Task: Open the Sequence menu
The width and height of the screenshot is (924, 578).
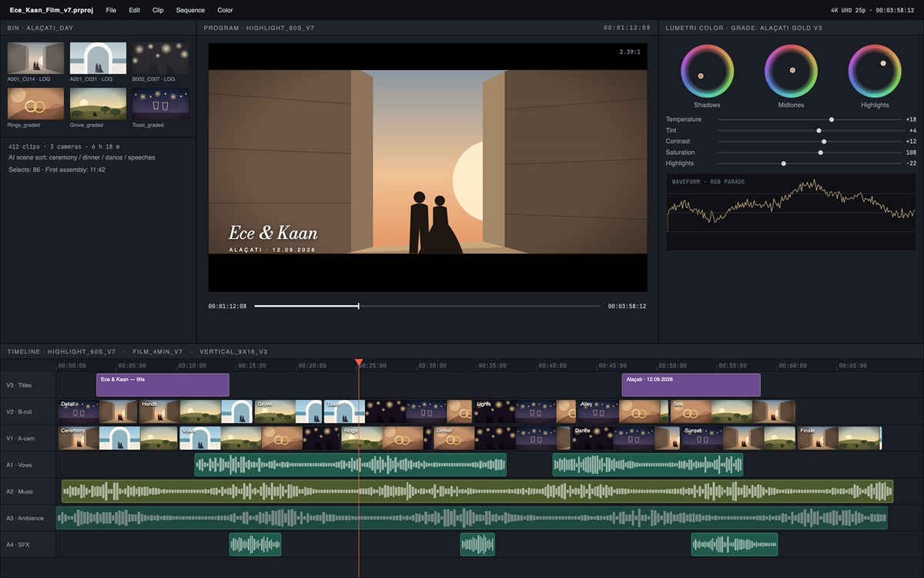Action: [x=190, y=10]
